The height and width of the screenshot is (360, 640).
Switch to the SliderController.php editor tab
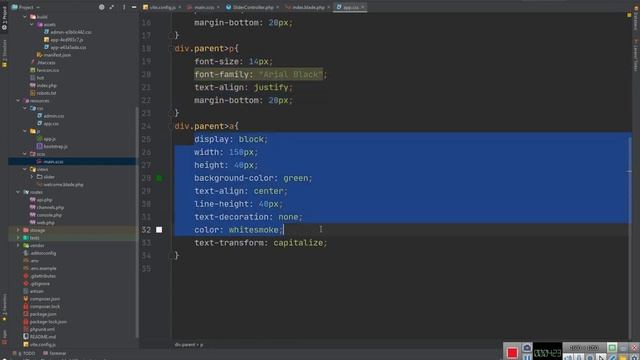coord(252,7)
